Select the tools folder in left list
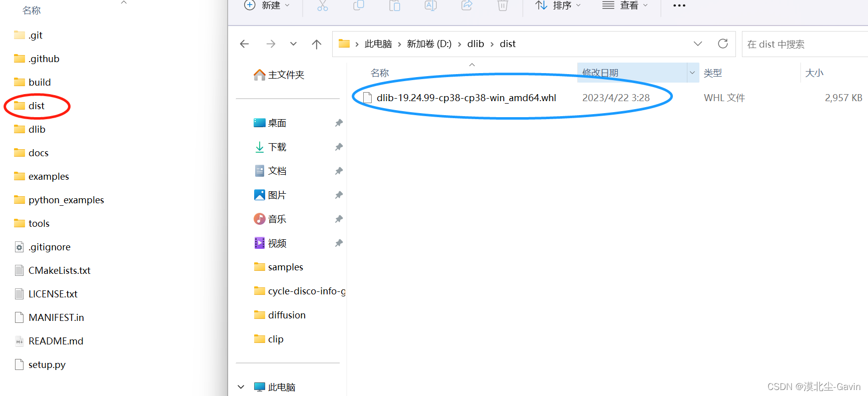Viewport: 868px width, 396px height. 32,223
